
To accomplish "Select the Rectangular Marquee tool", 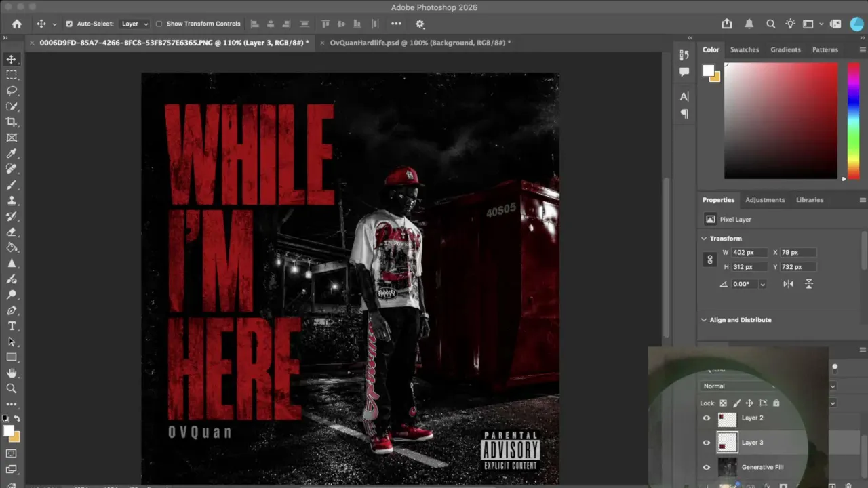I will [12, 75].
